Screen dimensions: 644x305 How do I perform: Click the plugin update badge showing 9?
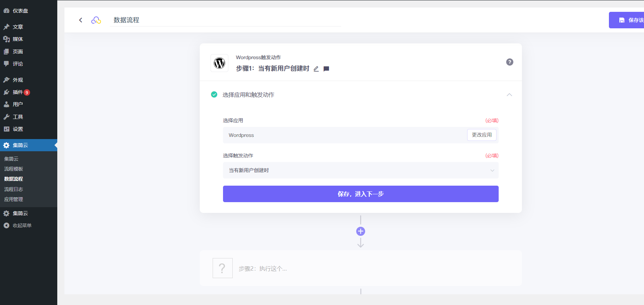click(27, 92)
